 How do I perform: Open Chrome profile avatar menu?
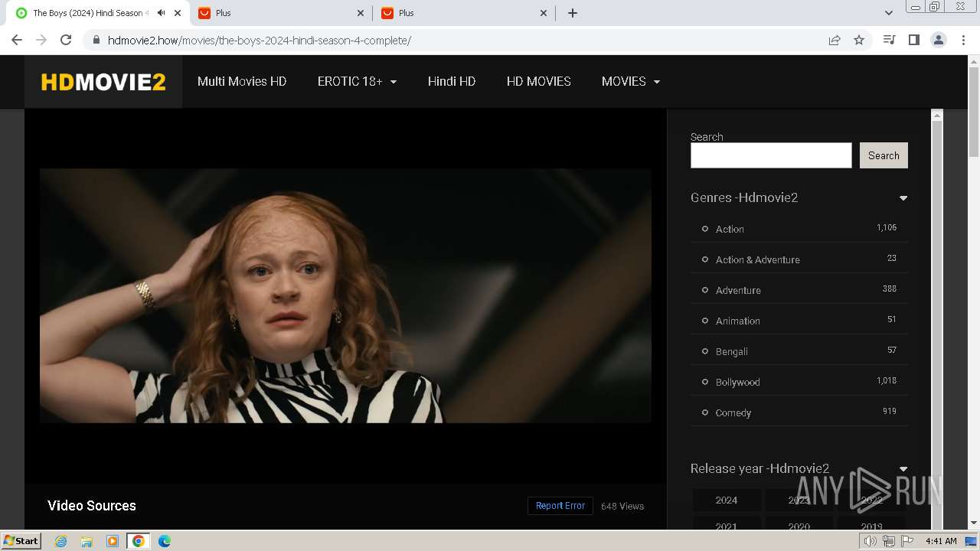pos(939,40)
